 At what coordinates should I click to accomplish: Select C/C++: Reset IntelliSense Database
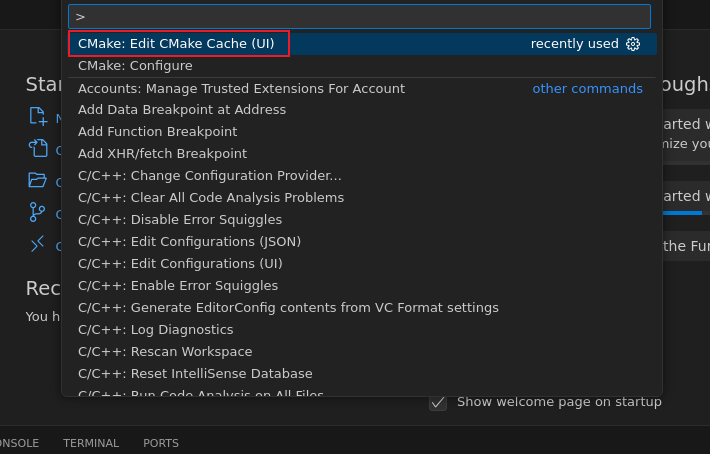pos(362,373)
